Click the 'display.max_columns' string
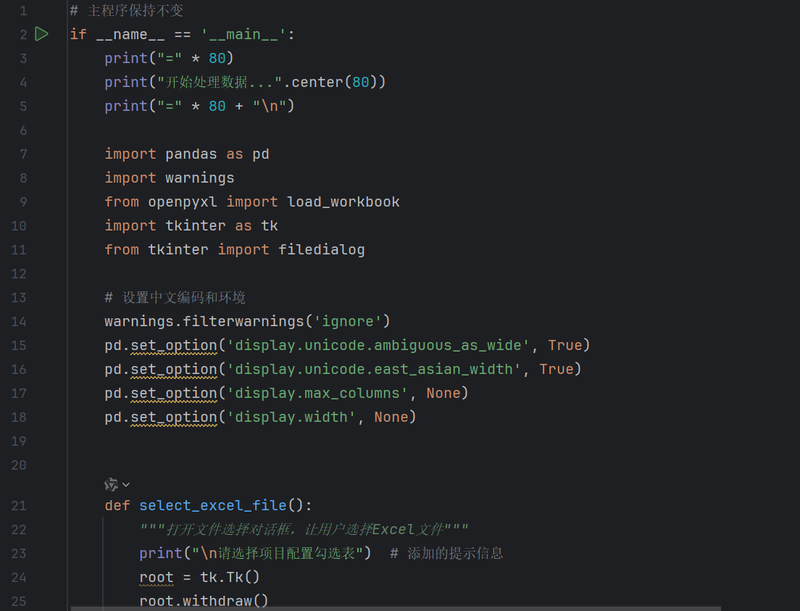Image resolution: width=800 pixels, height=611 pixels. 317,393
